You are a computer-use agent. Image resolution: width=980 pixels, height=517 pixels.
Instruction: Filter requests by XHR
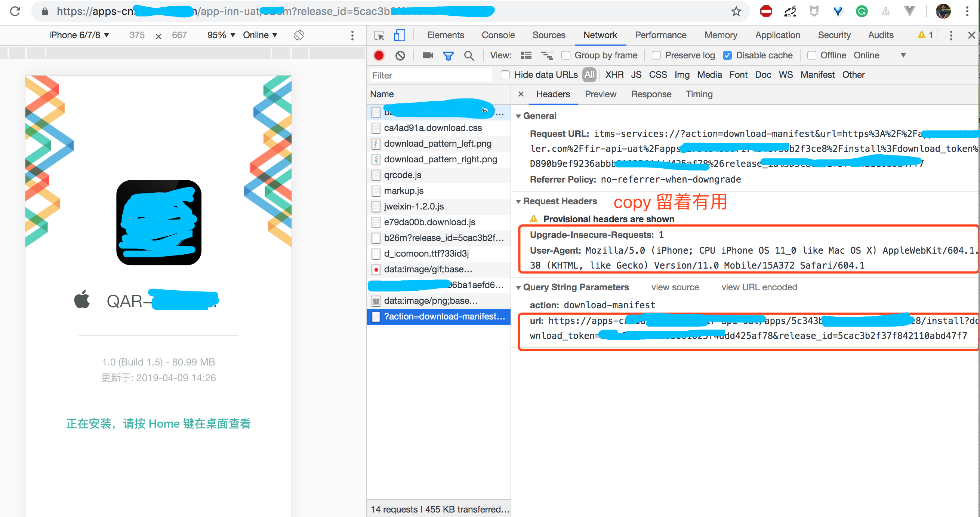(614, 74)
